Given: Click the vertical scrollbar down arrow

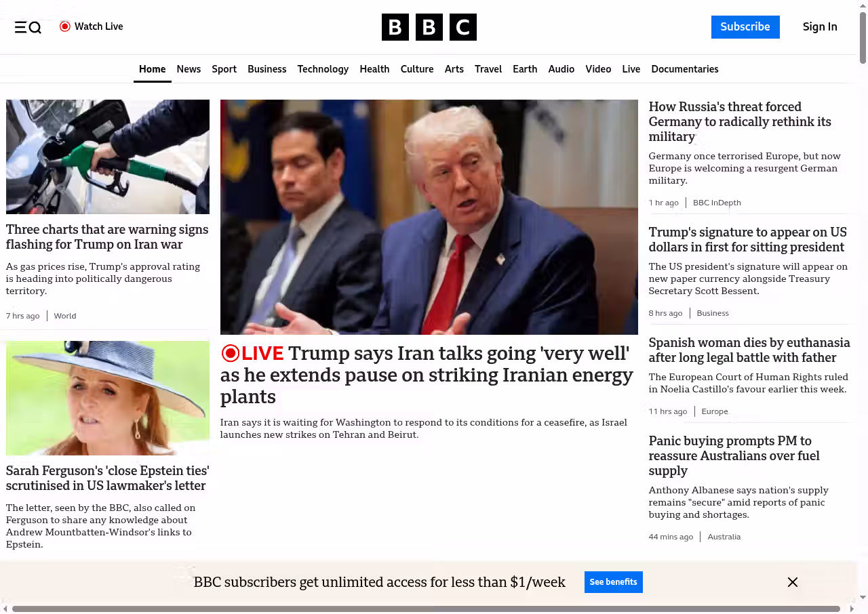Looking at the screenshot, I should pyautogui.click(x=863, y=597).
